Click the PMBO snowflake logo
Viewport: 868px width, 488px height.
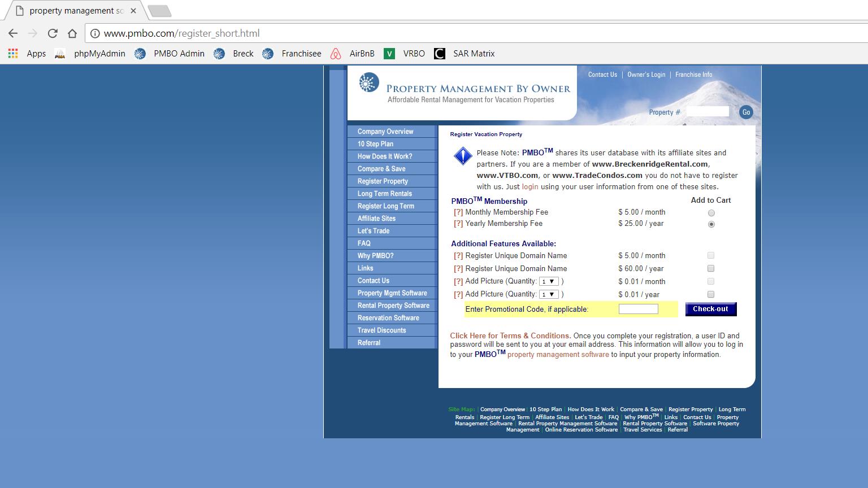[369, 82]
